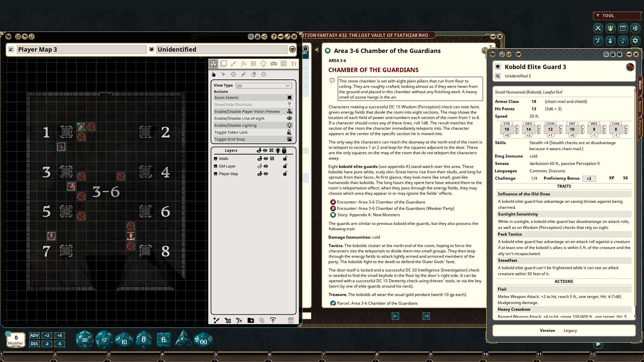The width and height of the screenshot is (644, 362).
Task: Select the brick wall occluder tab in toolbar
Action: pos(254,64)
